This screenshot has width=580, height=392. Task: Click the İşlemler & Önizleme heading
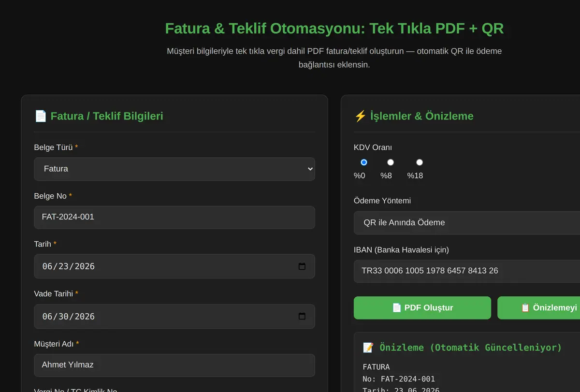click(414, 116)
